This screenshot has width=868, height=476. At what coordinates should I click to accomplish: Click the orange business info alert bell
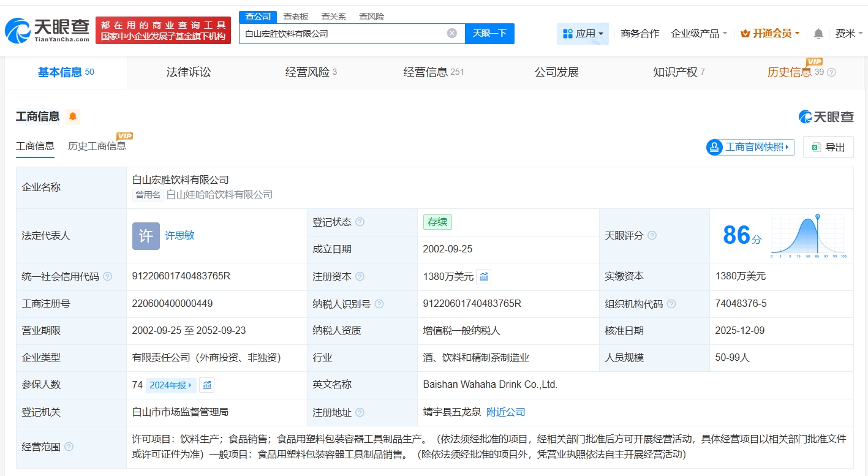73,116
